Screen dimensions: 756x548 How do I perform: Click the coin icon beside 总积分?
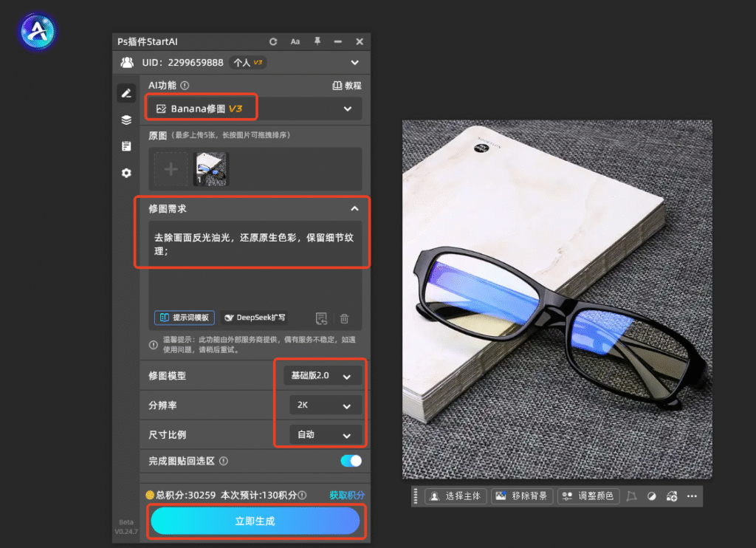point(150,495)
